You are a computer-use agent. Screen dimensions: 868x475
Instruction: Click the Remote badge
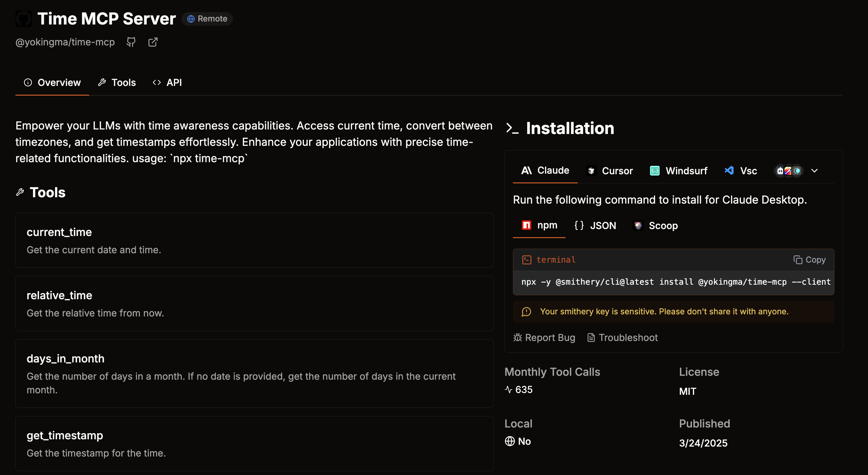click(207, 19)
